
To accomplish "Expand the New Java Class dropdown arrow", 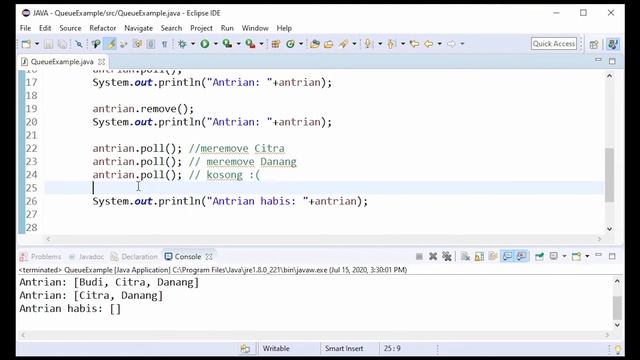I will click(301, 44).
